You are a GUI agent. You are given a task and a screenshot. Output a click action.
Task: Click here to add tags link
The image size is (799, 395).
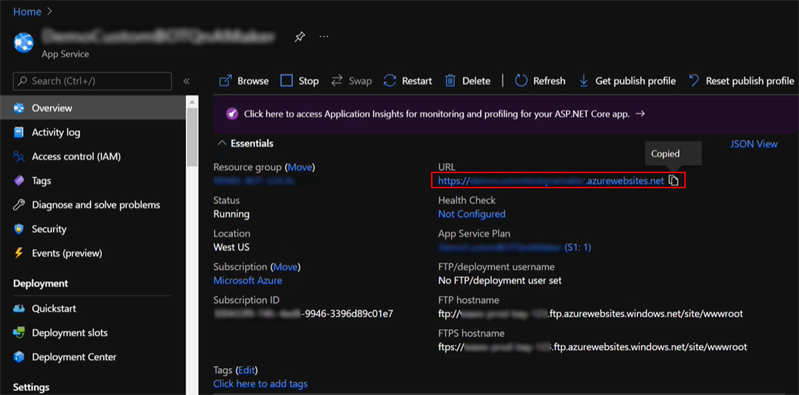260,383
